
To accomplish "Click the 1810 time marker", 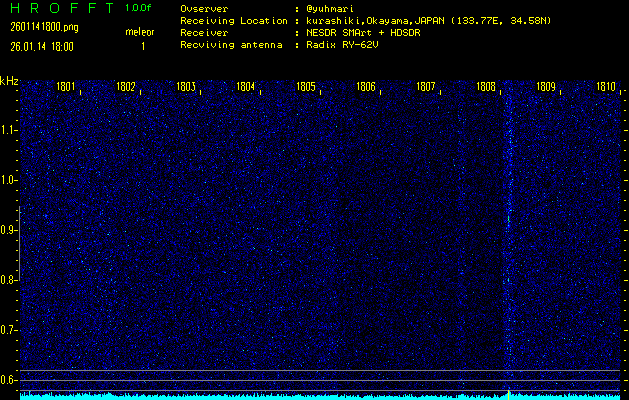I will 606,86.
